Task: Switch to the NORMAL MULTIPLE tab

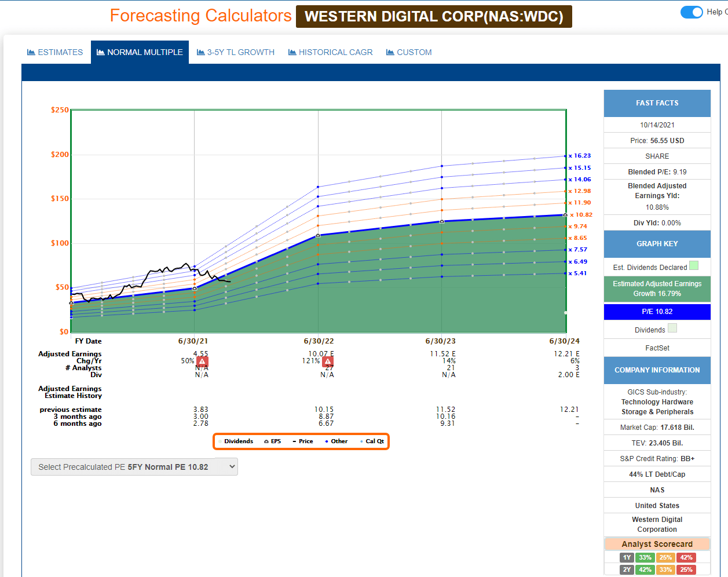Action: click(140, 52)
